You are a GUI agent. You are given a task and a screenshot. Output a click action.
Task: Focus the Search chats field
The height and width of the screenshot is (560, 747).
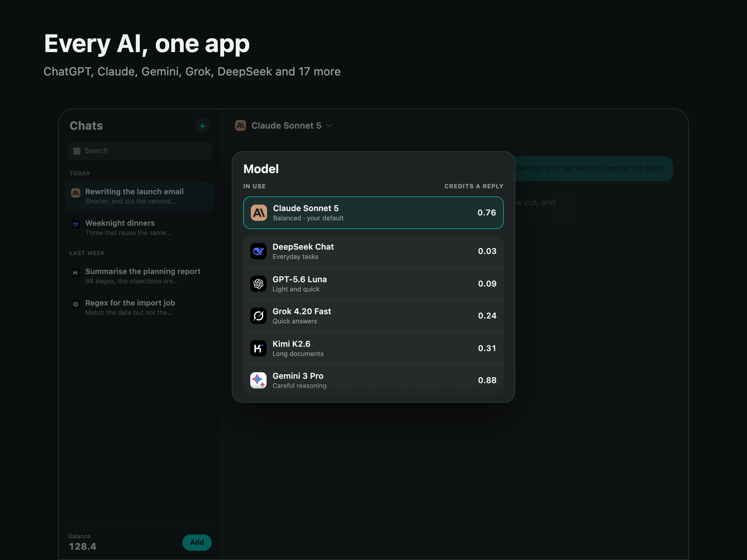pyautogui.click(x=140, y=151)
